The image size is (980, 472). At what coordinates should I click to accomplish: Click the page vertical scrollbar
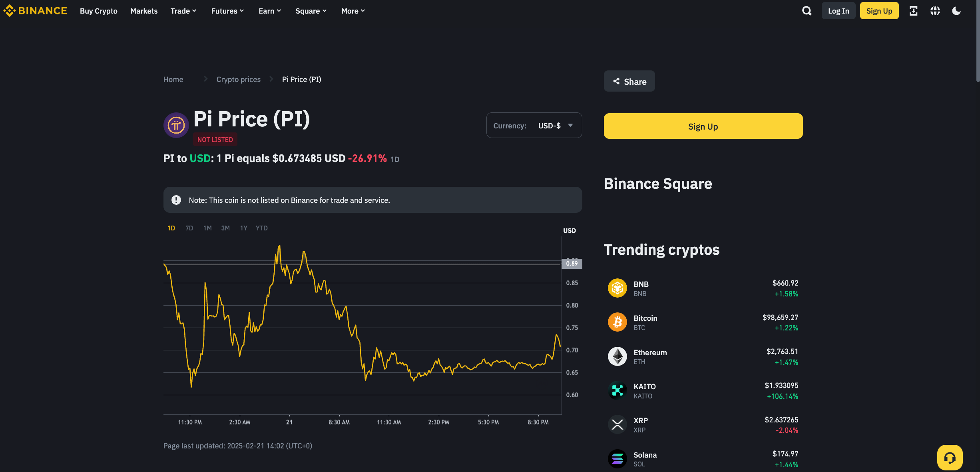pos(978,40)
